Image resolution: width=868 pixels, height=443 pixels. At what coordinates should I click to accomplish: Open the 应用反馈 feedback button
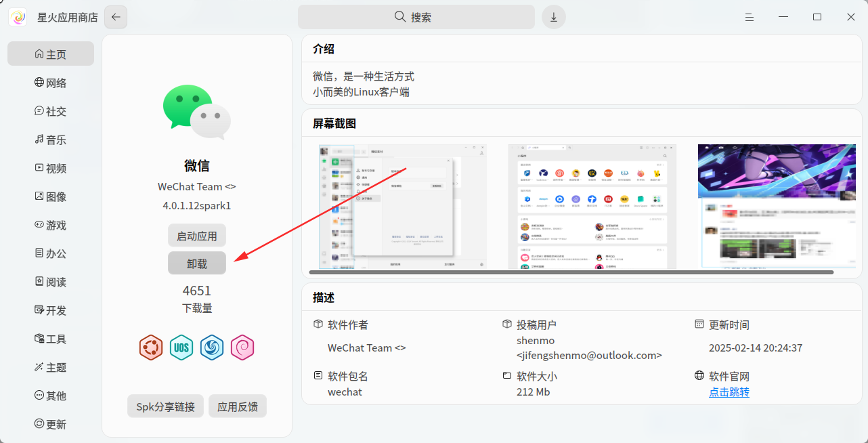[238, 406]
